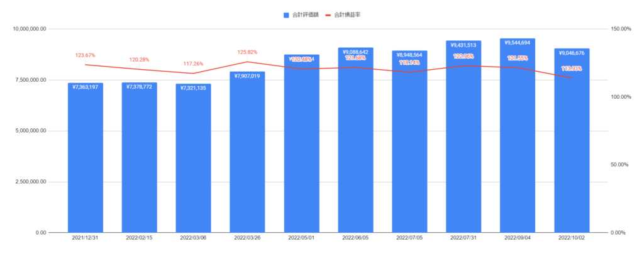The image size is (644, 253).
Task: Click the blue 合計評価額 legend swatch
Action: (286, 14)
